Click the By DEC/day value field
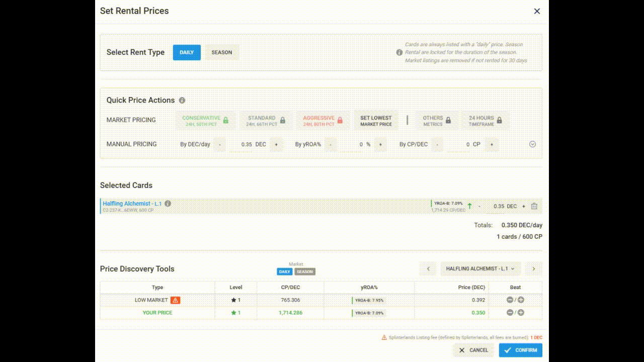Screen dimensions: 644x362 point(241,144)
